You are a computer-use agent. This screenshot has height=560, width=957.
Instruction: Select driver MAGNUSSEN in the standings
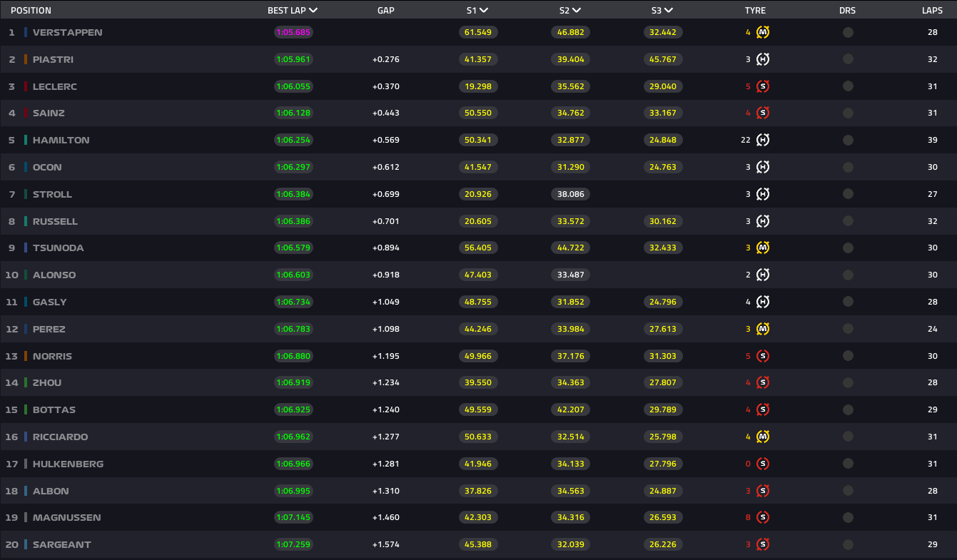pyautogui.click(x=66, y=517)
